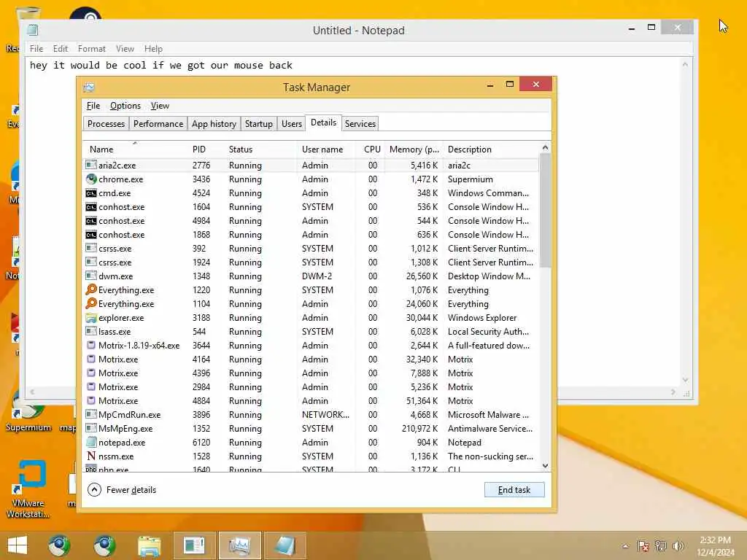Viewport: 747px width, 560px height.
Task: Open File Explorer from taskbar
Action: coord(149,545)
